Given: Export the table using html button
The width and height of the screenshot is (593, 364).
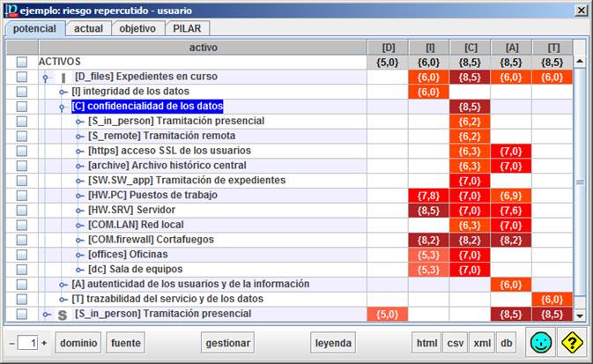Looking at the screenshot, I should point(426,343).
